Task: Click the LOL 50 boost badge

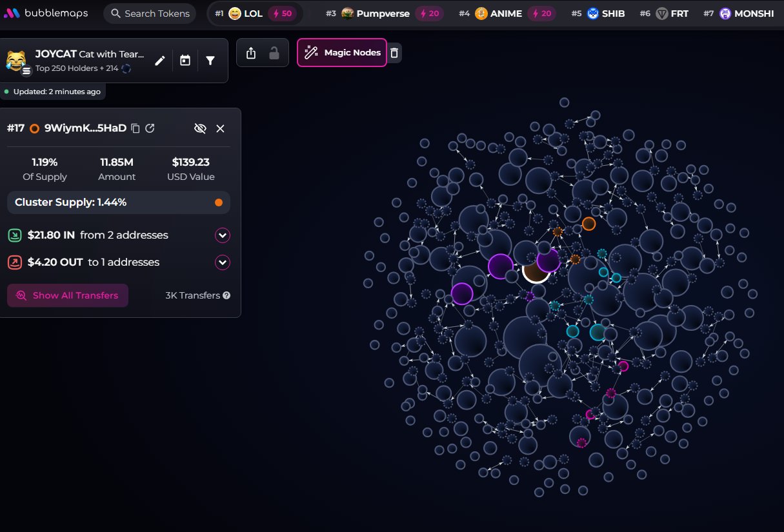Action: (x=283, y=14)
